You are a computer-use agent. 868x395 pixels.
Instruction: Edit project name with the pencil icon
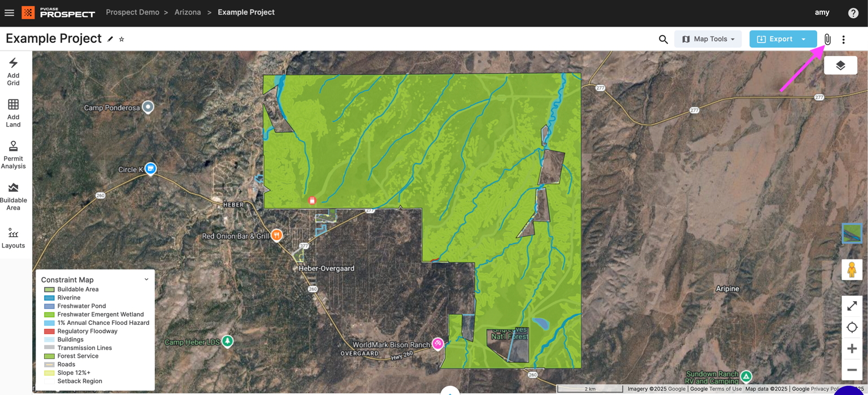[110, 39]
